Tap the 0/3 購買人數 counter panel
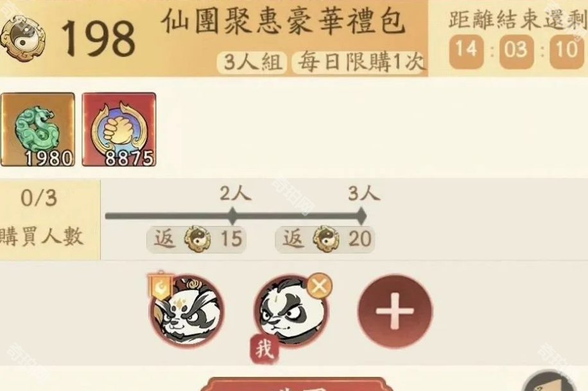Image resolution: width=588 pixels, height=391 pixels. point(50,220)
